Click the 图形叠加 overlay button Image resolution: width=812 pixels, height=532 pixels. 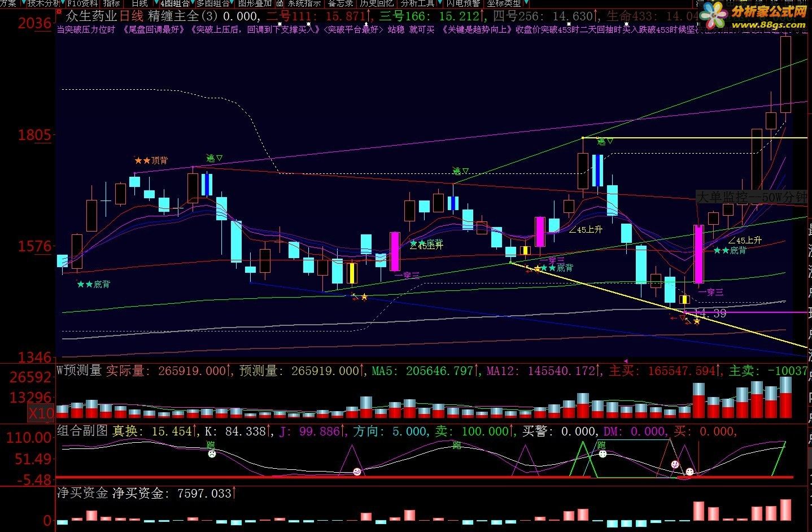click(255, 3)
